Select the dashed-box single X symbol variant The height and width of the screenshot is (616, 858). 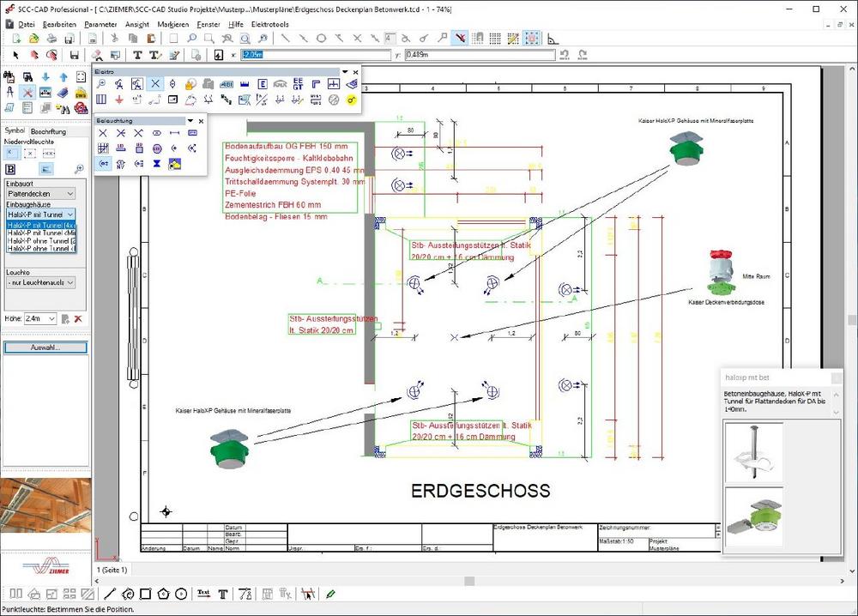[x=30, y=154]
